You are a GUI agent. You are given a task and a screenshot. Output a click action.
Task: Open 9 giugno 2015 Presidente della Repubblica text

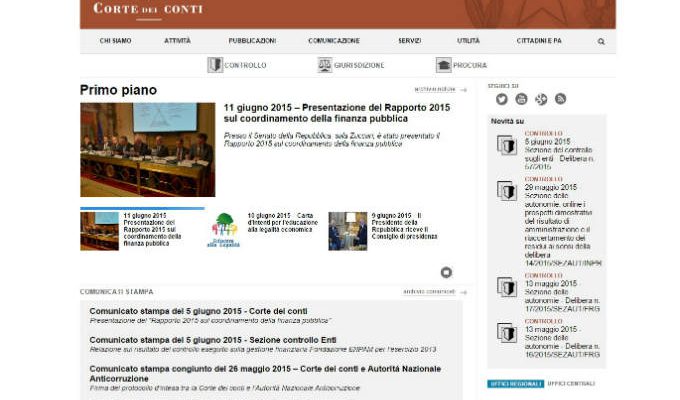point(404,226)
